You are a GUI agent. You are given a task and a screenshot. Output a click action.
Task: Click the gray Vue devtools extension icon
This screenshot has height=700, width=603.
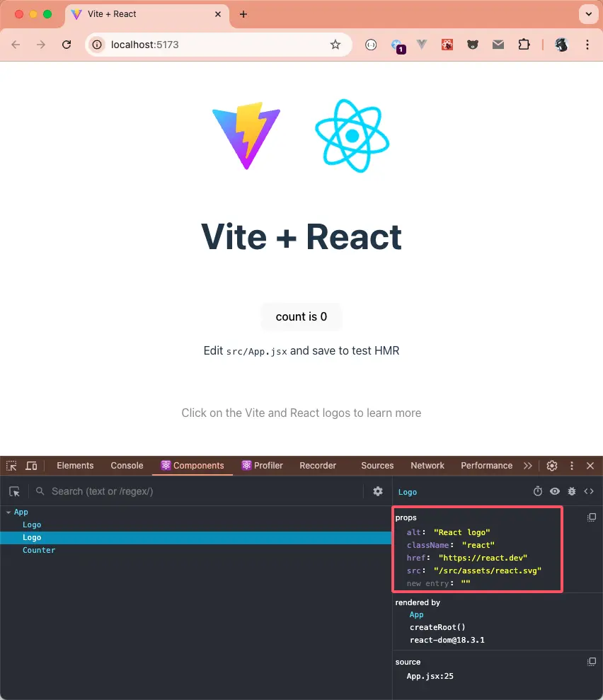[422, 45]
